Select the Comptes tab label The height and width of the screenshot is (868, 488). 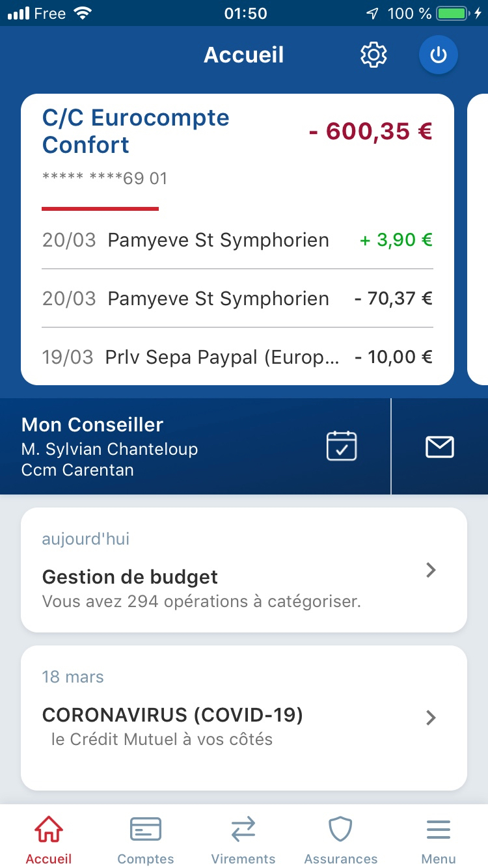(146, 859)
